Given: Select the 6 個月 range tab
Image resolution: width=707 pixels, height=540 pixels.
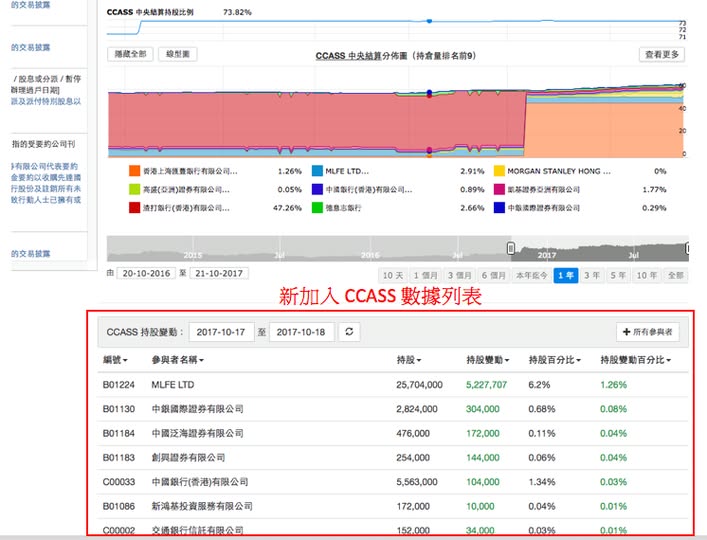Looking at the screenshot, I should 493,275.
